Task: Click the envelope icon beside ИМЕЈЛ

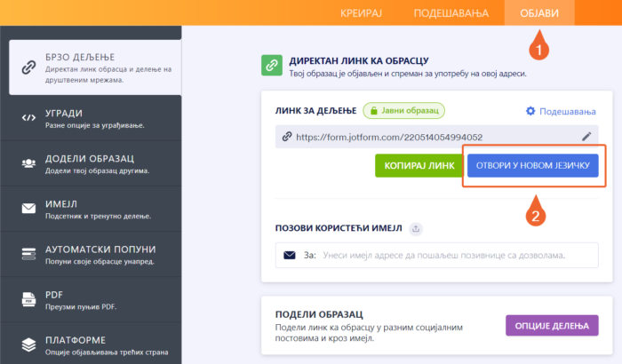Action: click(x=28, y=208)
